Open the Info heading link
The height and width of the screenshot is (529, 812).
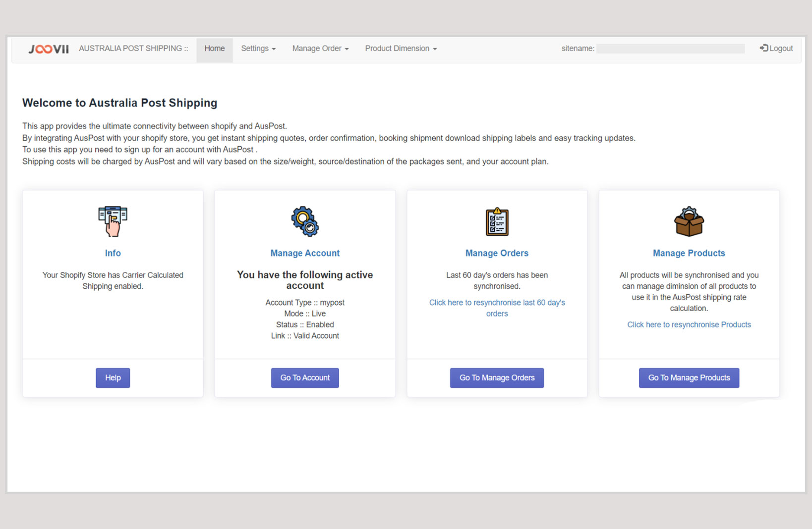(113, 253)
